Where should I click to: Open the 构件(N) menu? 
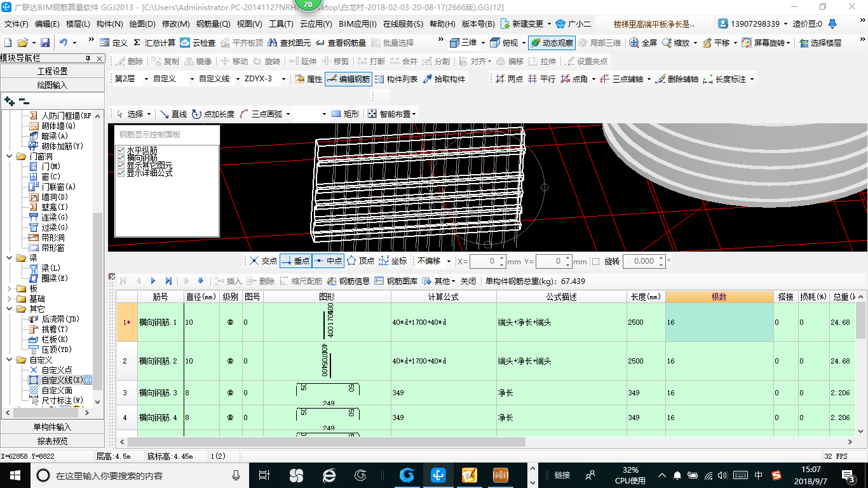pyautogui.click(x=109, y=24)
